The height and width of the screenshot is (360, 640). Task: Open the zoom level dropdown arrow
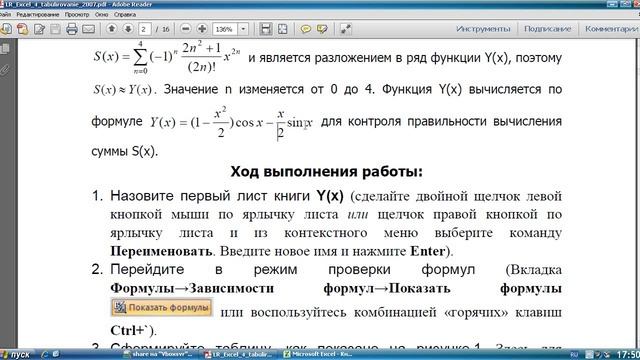(x=243, y=29)
